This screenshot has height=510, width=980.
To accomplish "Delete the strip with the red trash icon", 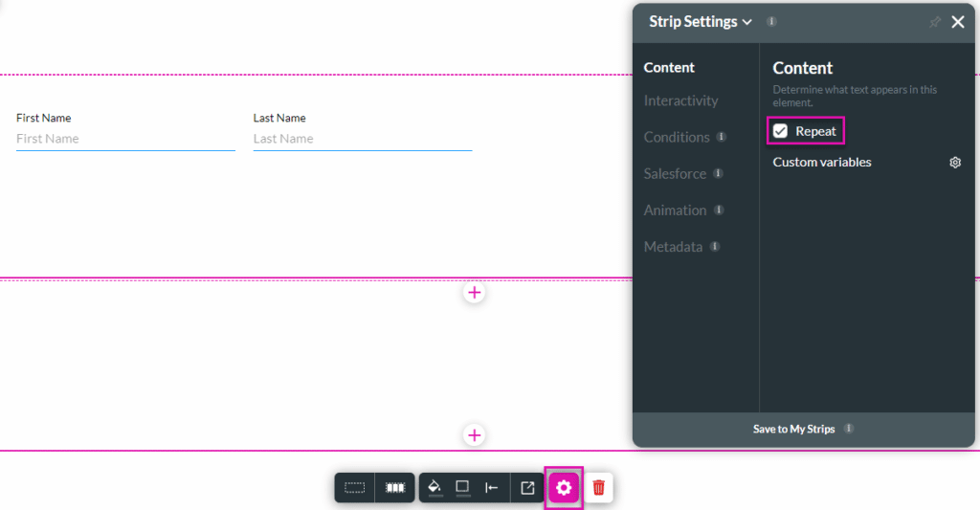I will (599, 488).
